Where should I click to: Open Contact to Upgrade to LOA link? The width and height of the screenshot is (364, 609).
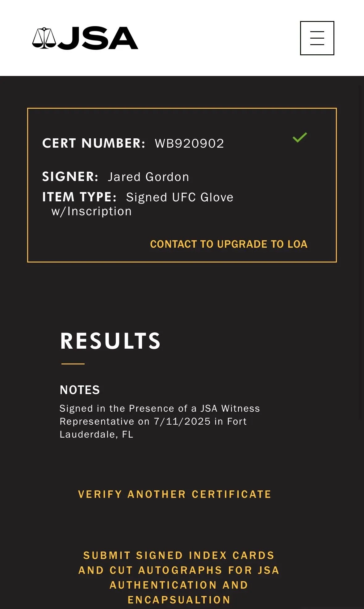pyautogui.click(x=229, y=244)
